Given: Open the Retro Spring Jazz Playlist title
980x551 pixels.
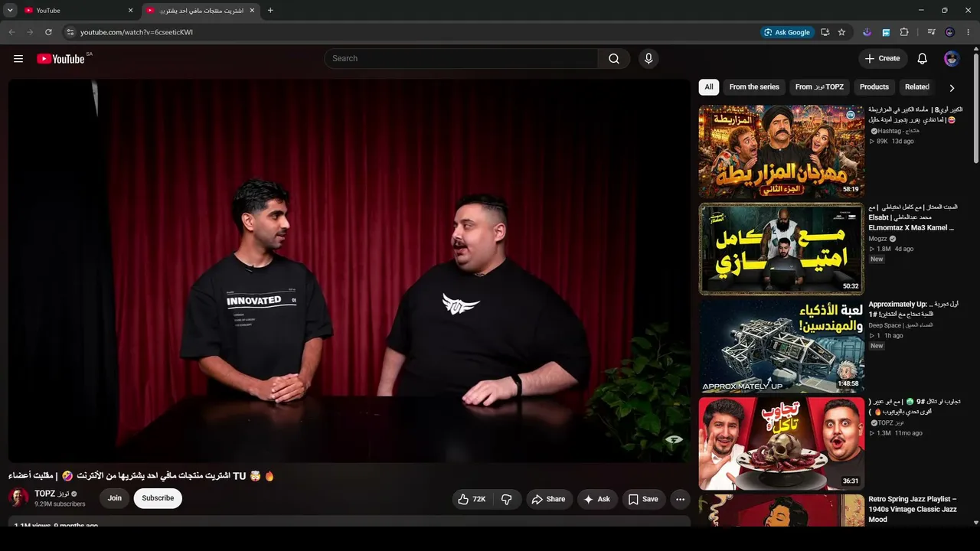Looking at the screenshot, I should [x=913, y=509].
